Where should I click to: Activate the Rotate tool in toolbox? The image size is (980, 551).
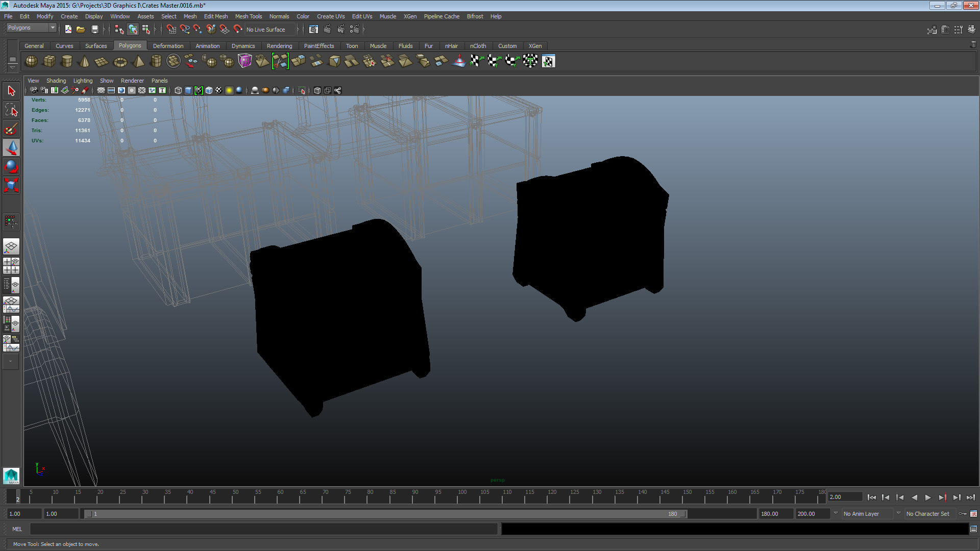[11, 166]
